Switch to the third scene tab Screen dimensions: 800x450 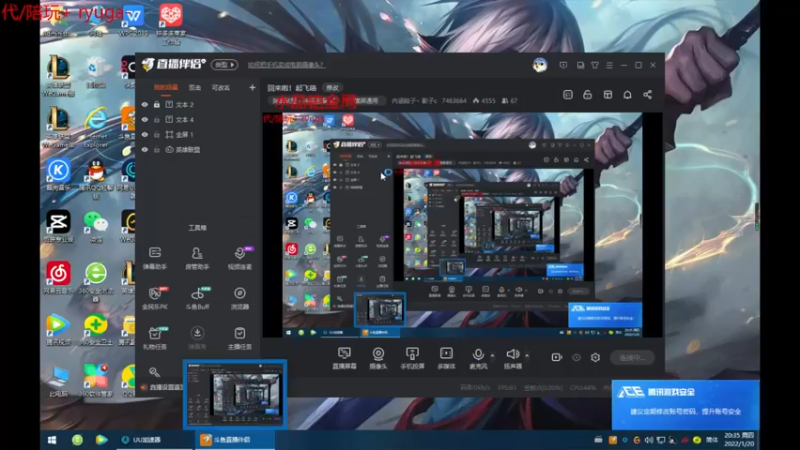(221, 88)
